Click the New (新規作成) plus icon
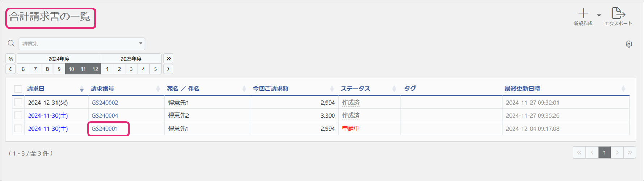Viewport: 644px width, 181px height. coord(583,14)
